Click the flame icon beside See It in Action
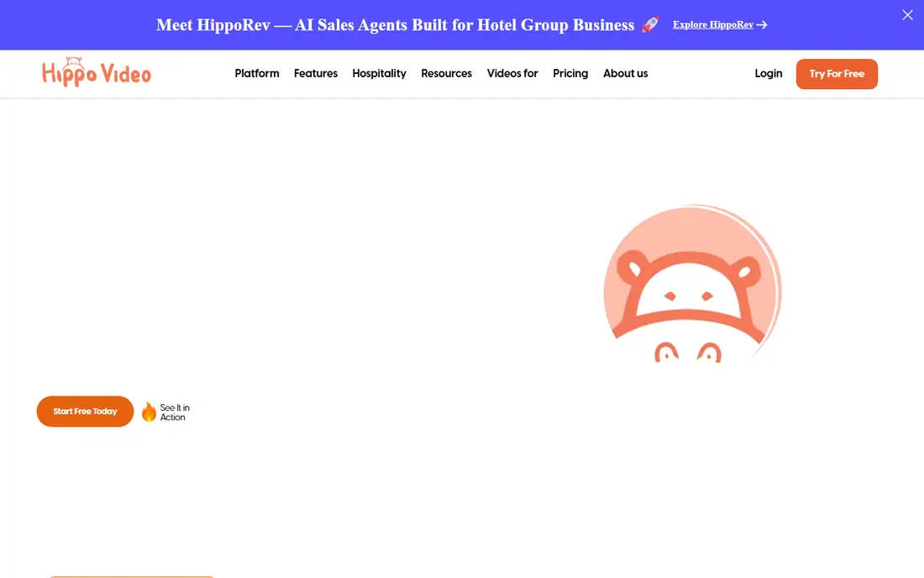Image resolution: width=924 pixels, height=578 pixels. [149, 412]
